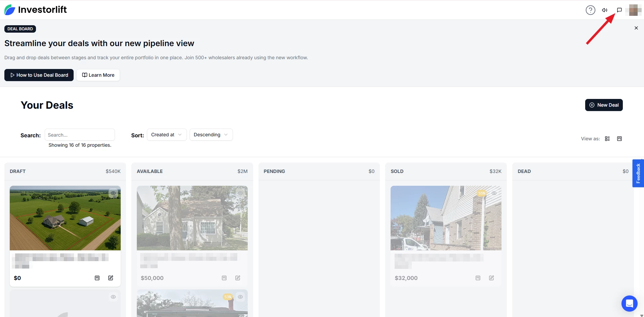Open the Descending order dropdown
This screenshot has height=317, width=644.
[x=211, y=135]
